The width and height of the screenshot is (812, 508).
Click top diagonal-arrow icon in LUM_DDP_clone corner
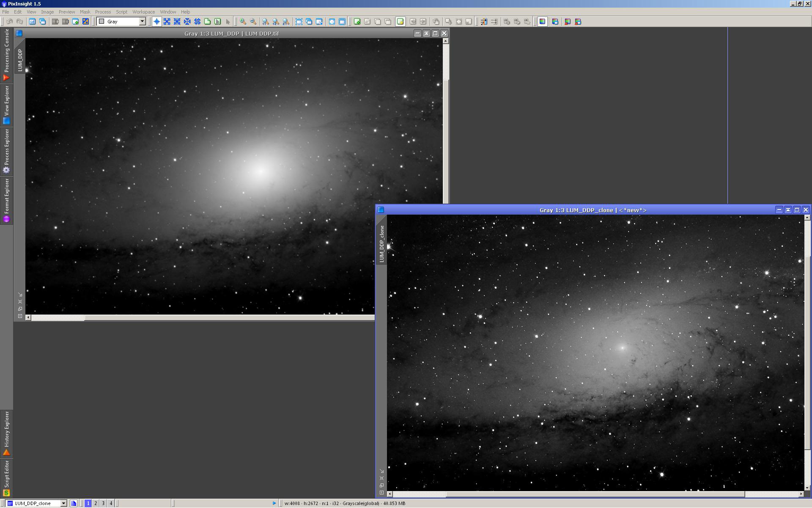381,471
